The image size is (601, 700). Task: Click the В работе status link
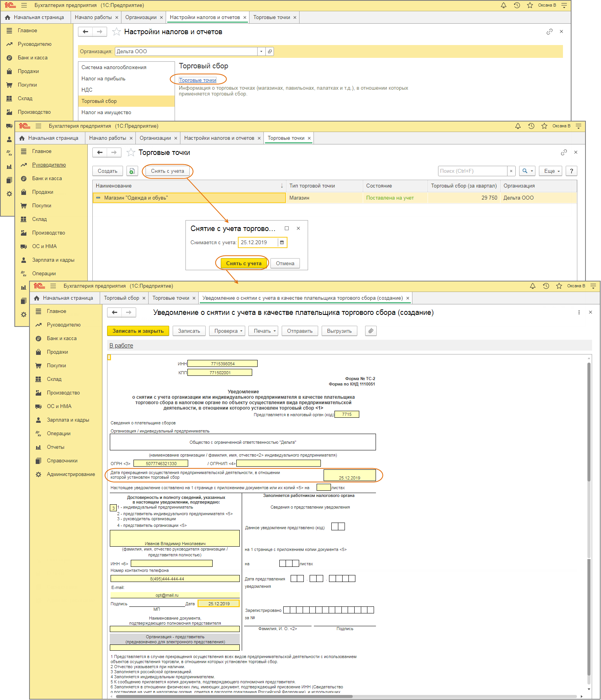(121, 345)
